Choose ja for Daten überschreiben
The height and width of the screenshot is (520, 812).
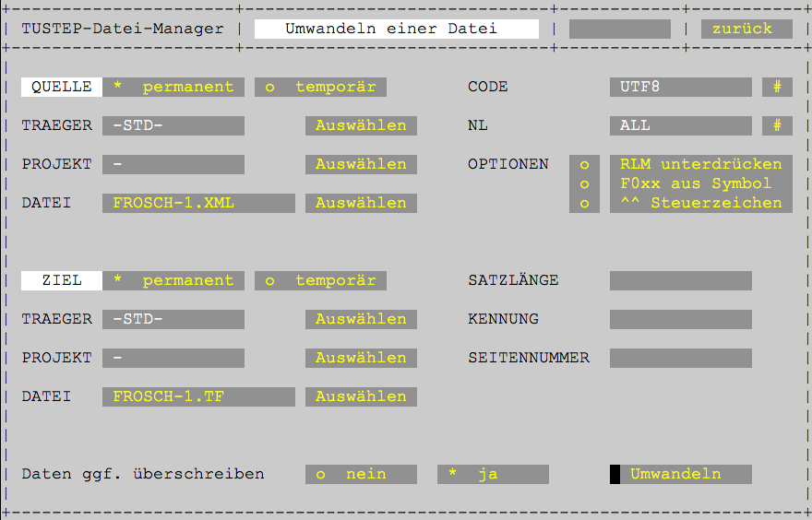[x=493, y=474]
